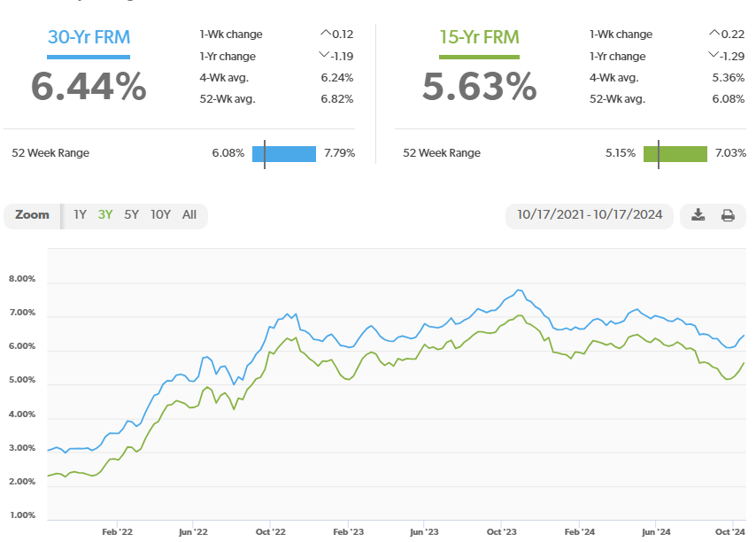756x542 pixels.
Task: Click the marker on the 15-Yr 52 Week Range bar
Action: pos(657,153)
